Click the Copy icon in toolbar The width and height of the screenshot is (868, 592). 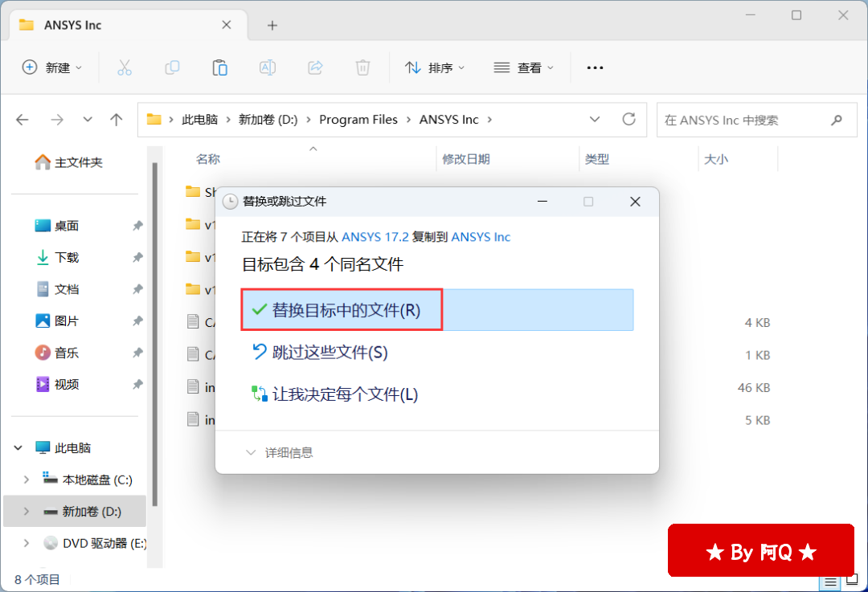(172, 67)
